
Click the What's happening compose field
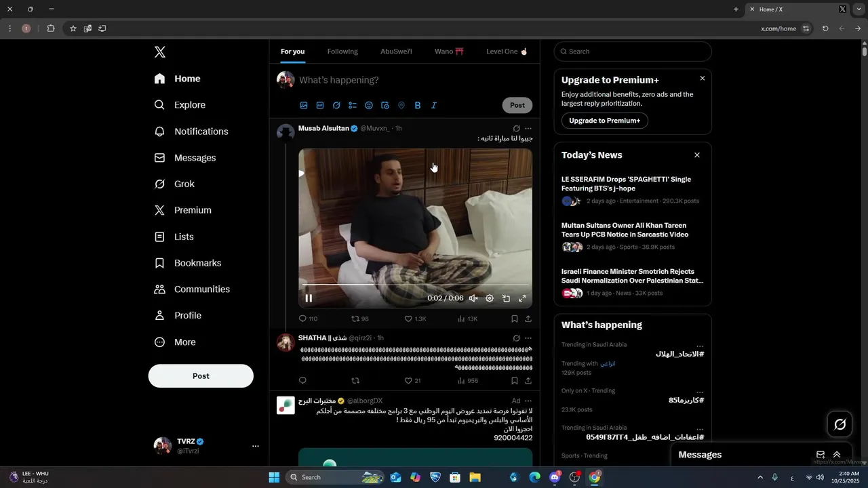pyautogui.click(x=415, y=80)
